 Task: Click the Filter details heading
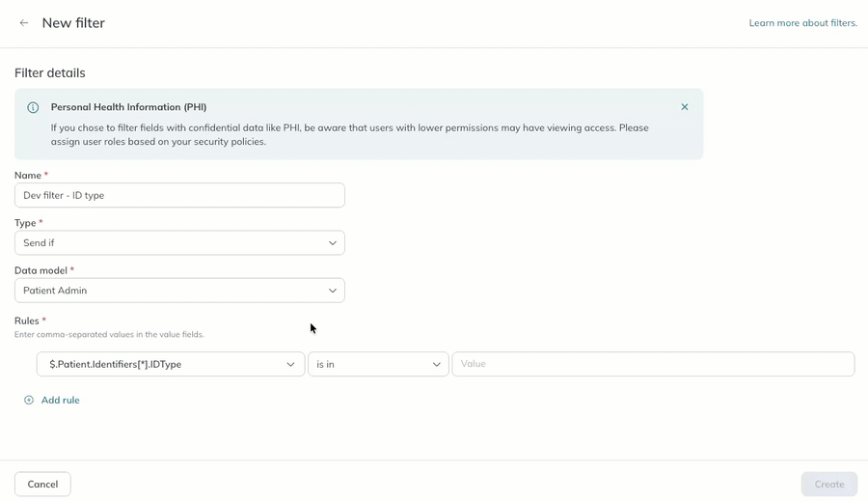[50, 73]
